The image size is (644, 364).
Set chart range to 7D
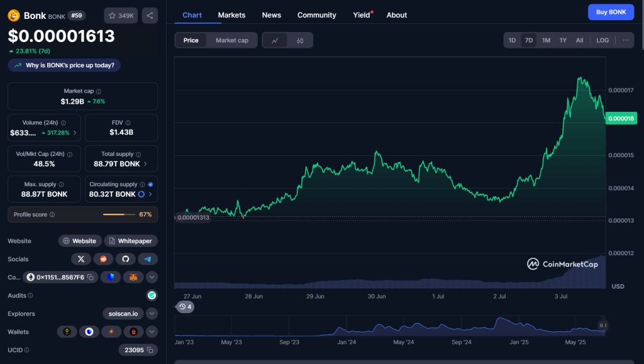click(529, 40)
